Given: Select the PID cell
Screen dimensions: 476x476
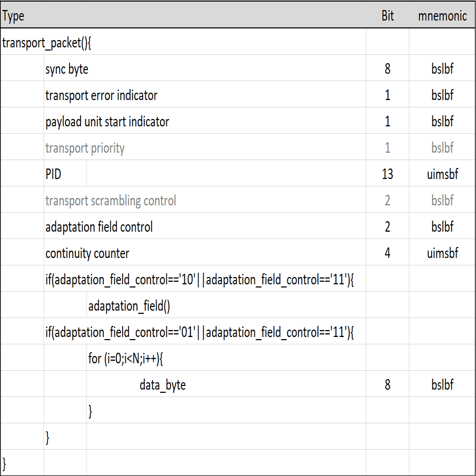Looking at the screenshot, I should click(53, 174).
